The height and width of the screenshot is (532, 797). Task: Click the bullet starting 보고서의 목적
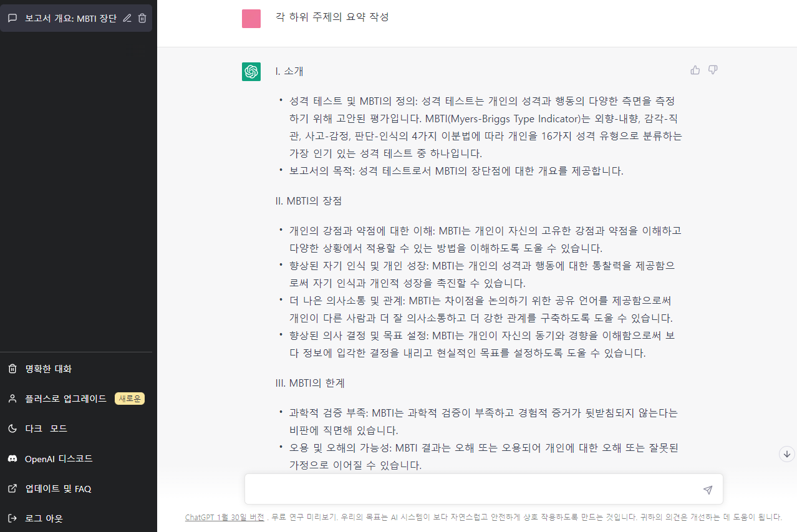coord(456,170)
